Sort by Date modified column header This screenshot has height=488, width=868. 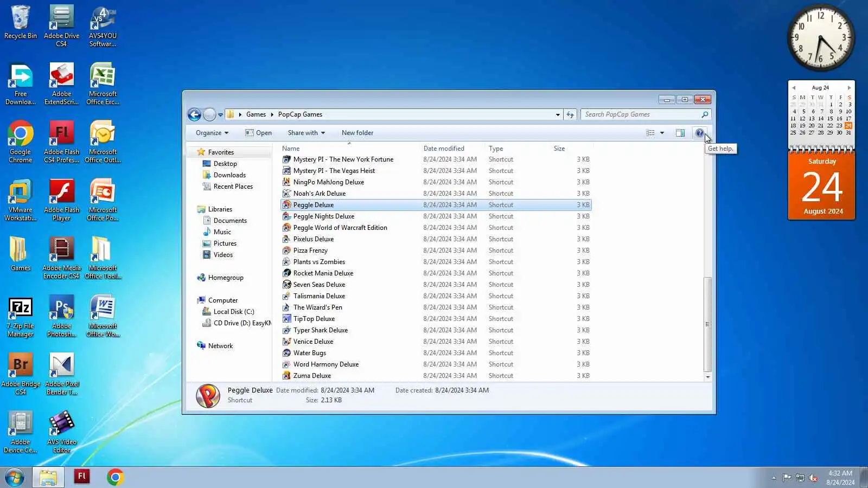[x=453, y=149]
